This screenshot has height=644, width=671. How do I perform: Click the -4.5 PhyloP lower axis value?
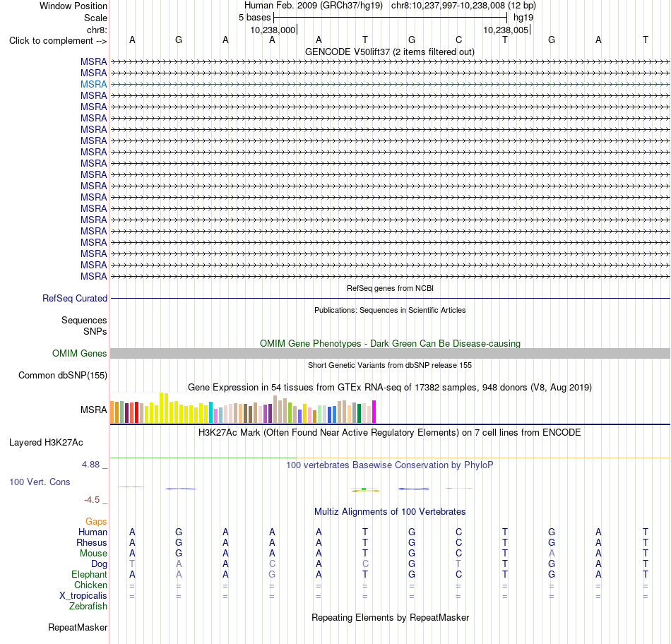(92, 500)
